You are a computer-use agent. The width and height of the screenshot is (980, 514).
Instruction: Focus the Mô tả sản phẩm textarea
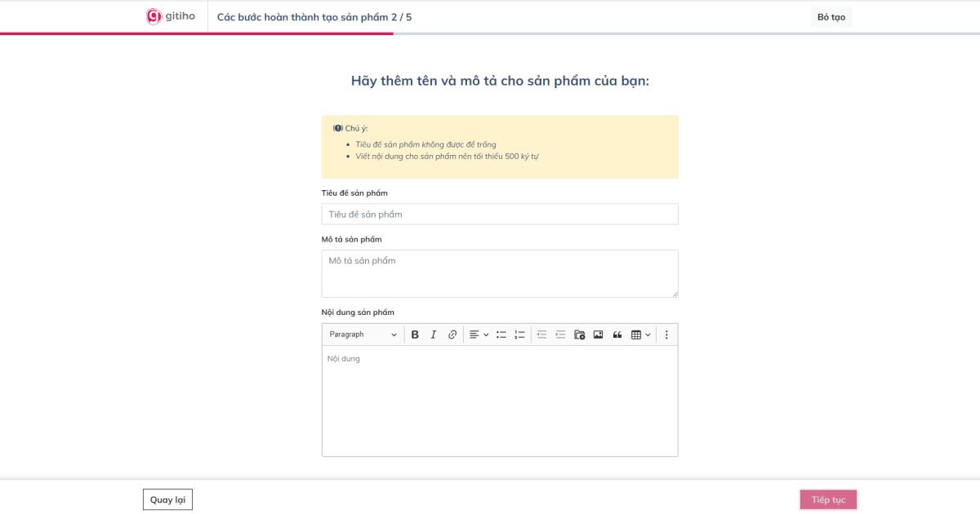pyautogui.click(x=500, y=273)
